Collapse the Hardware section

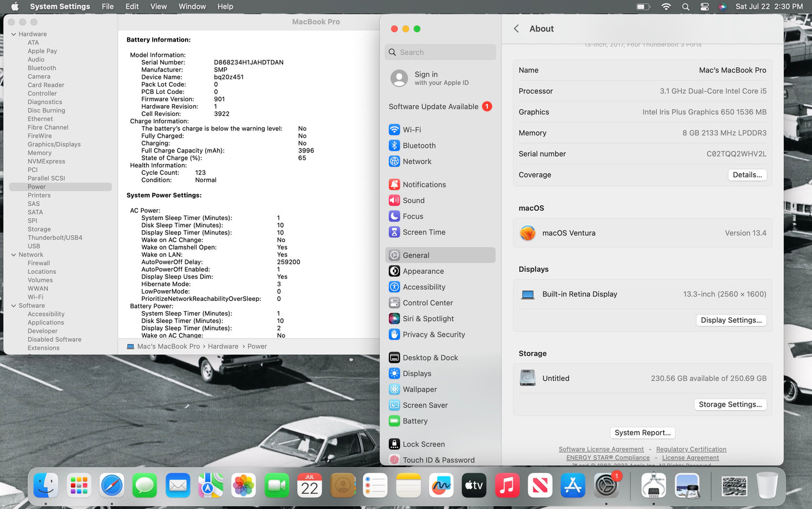13,34
